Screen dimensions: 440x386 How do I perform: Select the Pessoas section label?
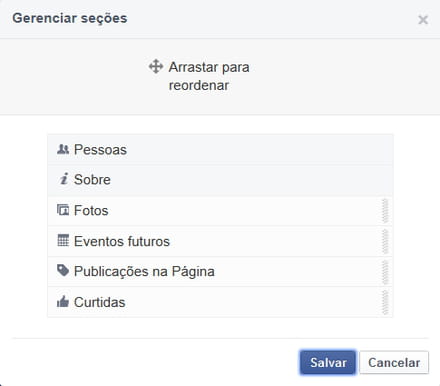click(x=100, y=150)
